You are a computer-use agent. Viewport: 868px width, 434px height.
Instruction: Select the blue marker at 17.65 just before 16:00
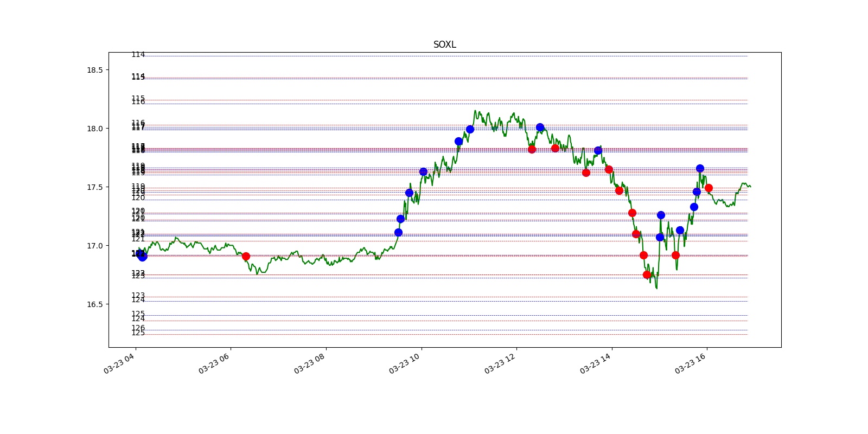point(700,168)
